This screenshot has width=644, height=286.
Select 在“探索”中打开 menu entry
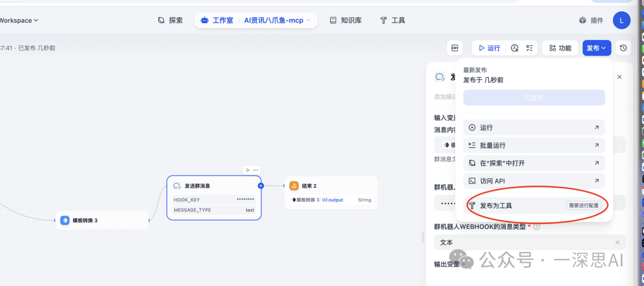534,163
